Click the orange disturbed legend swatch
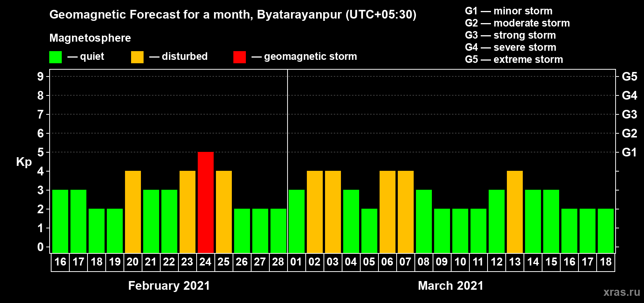 137,57
